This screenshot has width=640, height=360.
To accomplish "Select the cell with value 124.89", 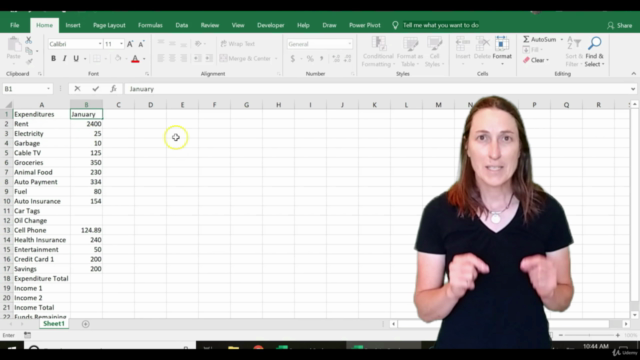I will click(x=87, y=230).
